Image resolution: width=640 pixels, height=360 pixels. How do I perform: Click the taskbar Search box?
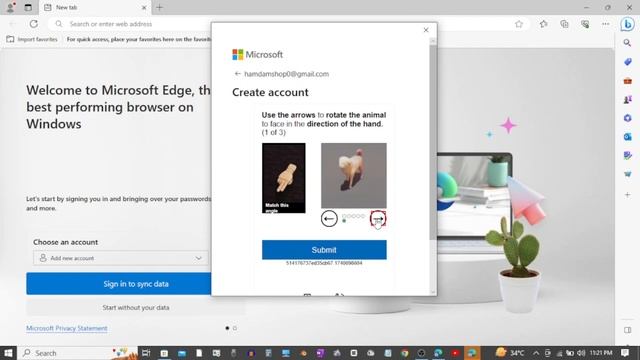(78, 353)
